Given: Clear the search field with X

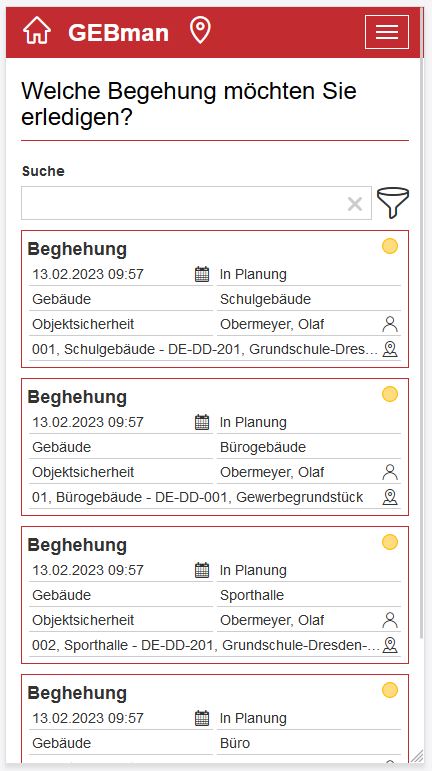Looking at the screenshot, I should (x=355, y=204).
